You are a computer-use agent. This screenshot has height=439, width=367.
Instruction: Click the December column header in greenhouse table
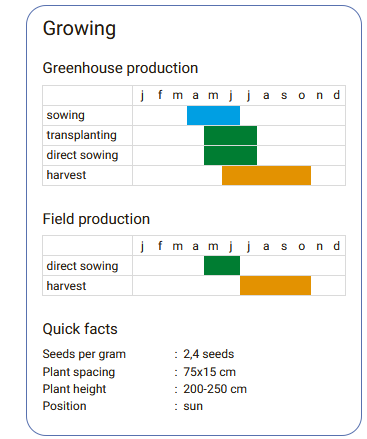(x=337, y=95)
